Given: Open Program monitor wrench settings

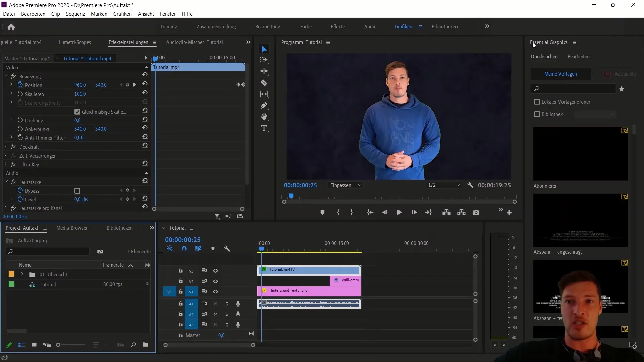Looking at the screenshot, I should pos(470,185).
